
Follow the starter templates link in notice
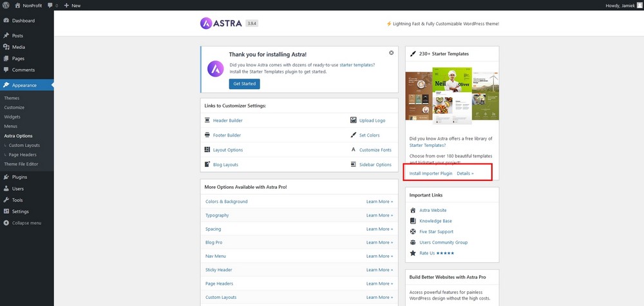(357, 65)
